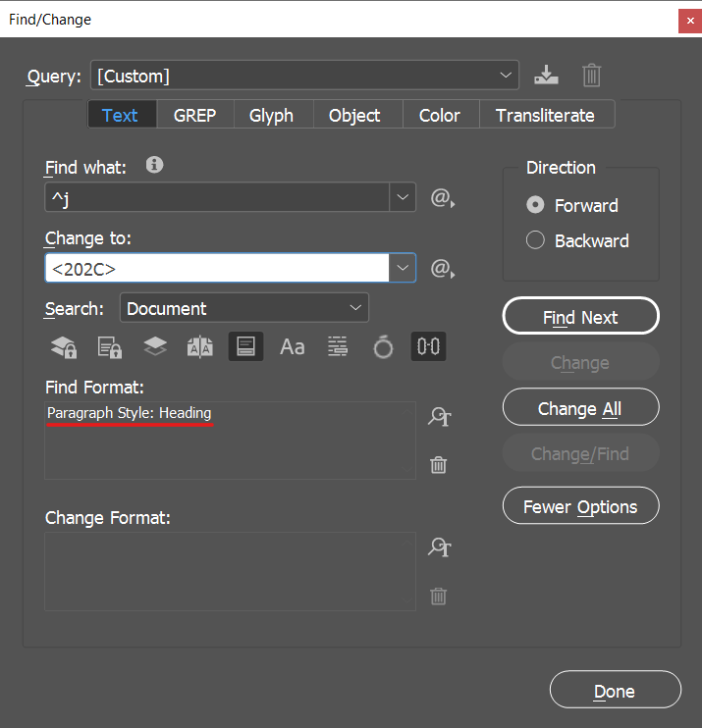This screenshot has width=702, height=728.
Task: Select the Forward direction radio button
Action: [x=535, y=205]
